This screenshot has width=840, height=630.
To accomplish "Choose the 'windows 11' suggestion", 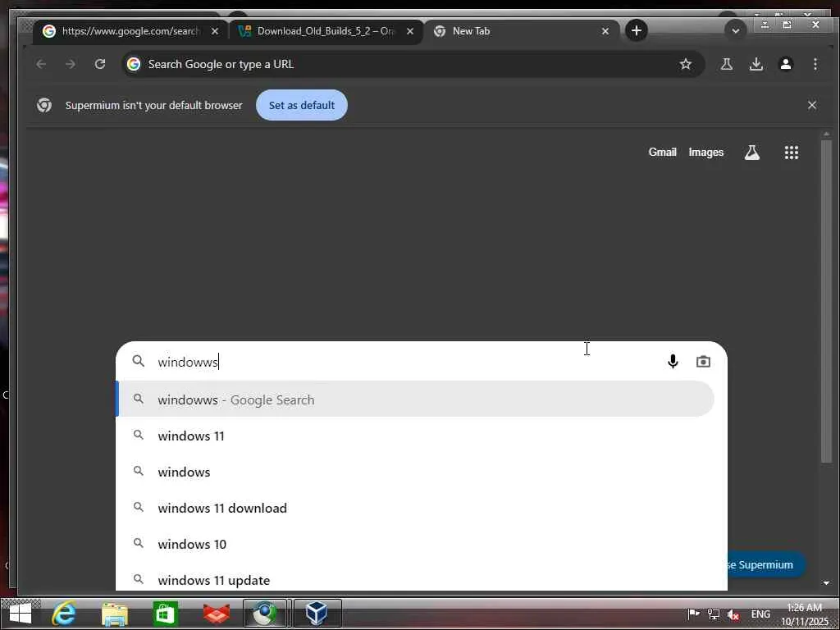I will point(416,436).
